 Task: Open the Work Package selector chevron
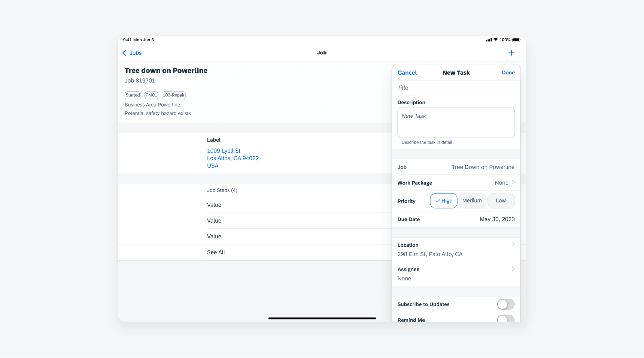[513, 183]
